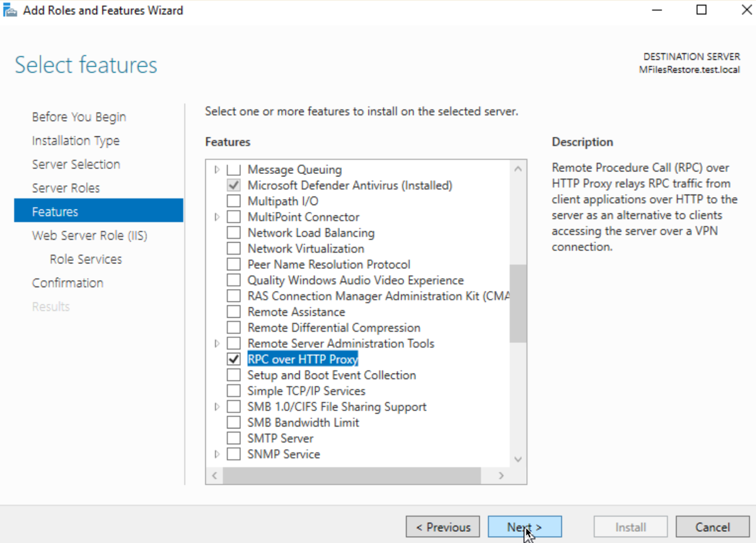This screenshot has height=543, width=756.
Task: Check the Remote Server Administration Tools box
Action: click(233, 343)
